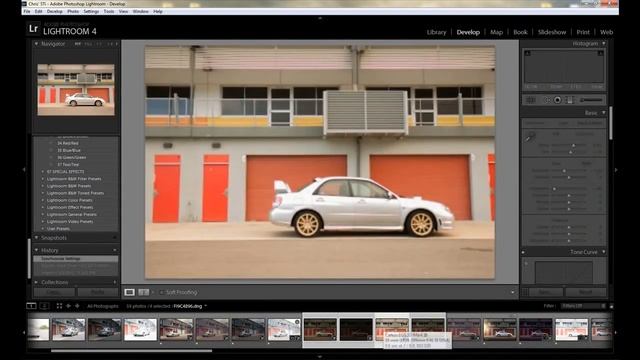Click the Reset button in right panel
The width and height of the screenshot is (640, 360).
click(585, 292)
